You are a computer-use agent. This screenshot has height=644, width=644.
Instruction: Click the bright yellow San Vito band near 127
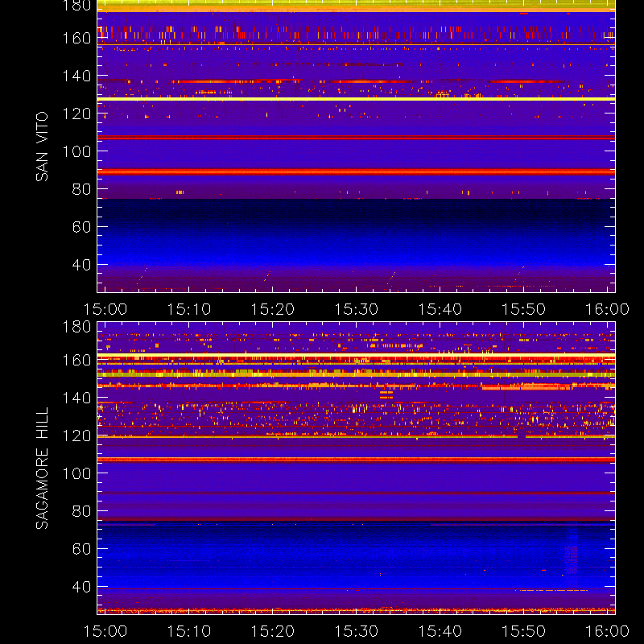(356, 99)
